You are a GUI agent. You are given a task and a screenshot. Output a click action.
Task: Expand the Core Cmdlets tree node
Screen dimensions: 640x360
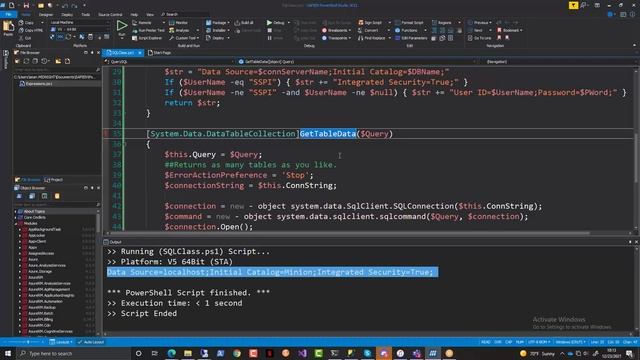pos(16,218)
